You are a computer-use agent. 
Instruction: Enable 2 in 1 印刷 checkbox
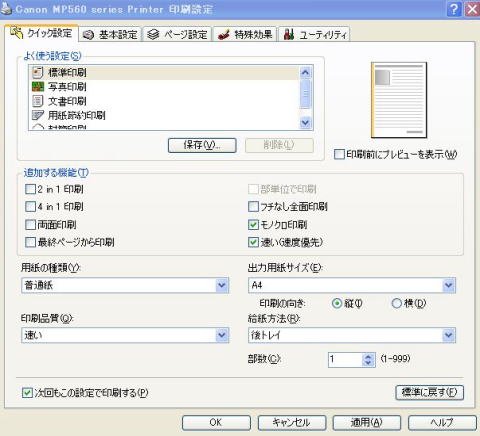coord(30,189)
